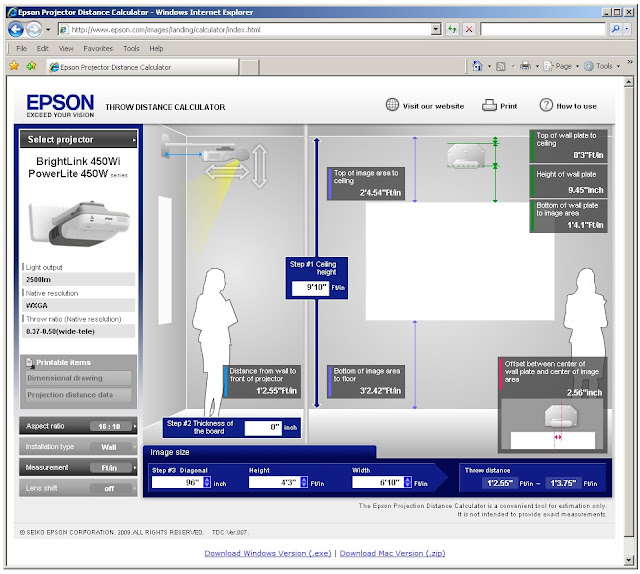640x574 pixels.
Task: Click the projector horizontal move arrow
Action: (x=227, y=171)
